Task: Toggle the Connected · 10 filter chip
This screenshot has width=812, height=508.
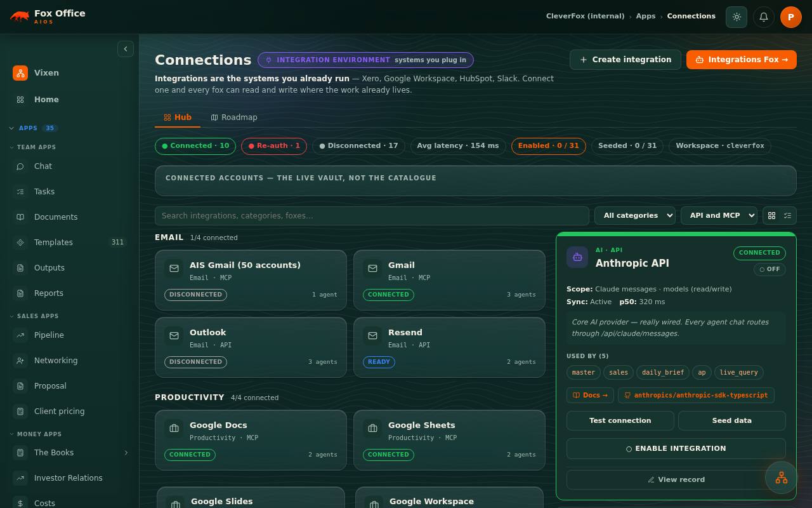Action: [x=195, y=146]
